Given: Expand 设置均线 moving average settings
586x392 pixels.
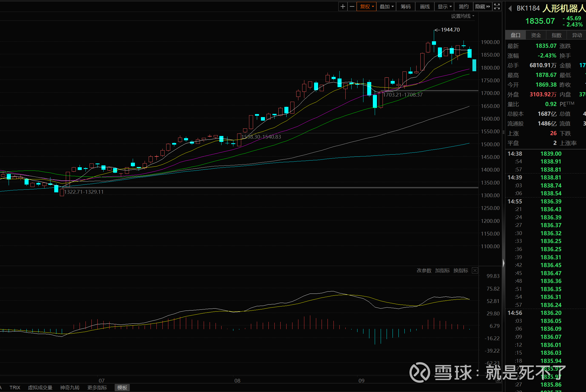Looking at the screenshot, I should 462,16.
